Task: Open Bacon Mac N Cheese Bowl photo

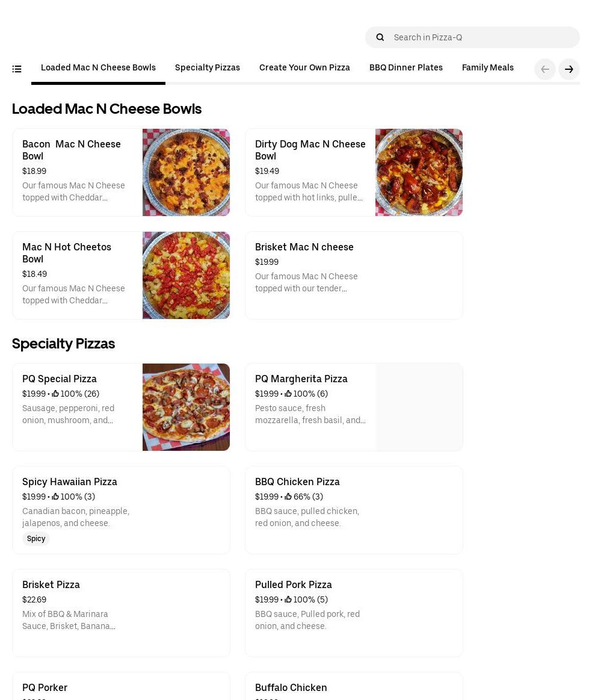Action: (186, 172)
